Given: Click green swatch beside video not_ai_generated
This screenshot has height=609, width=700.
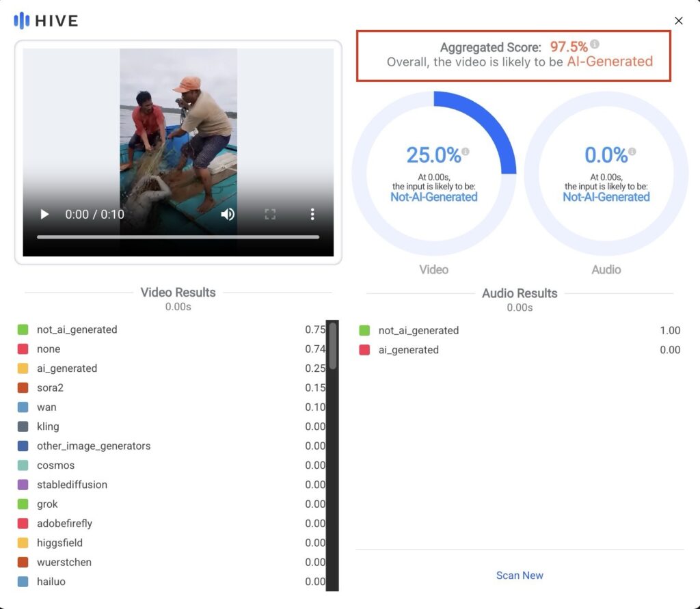Looking at the screenshot, I should coord(23,330).
